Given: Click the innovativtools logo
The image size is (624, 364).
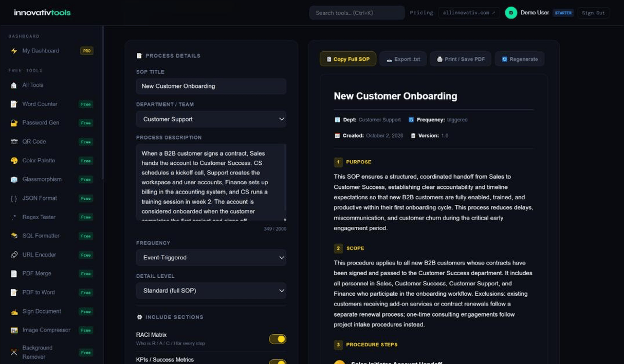Looking at the screenshot, I should coord(42,12).
